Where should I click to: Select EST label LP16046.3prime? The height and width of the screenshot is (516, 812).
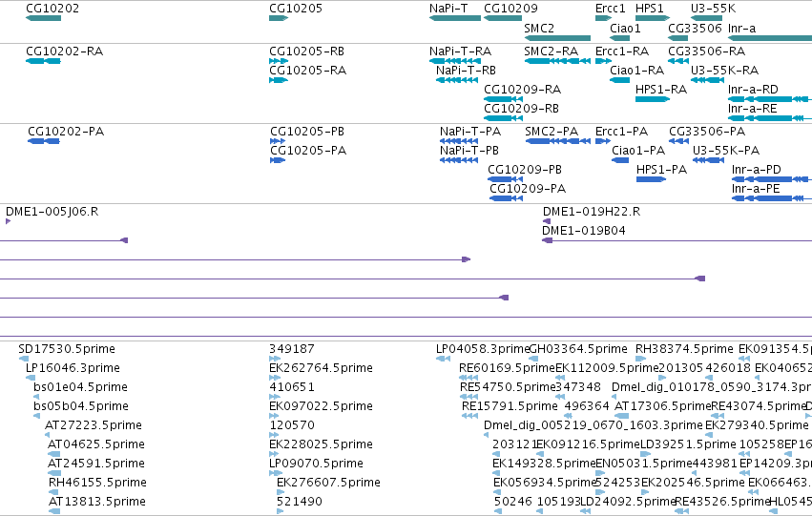click(x=73, y=368)
